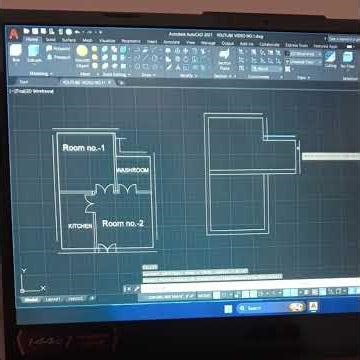Viewport: 360px width, 360px height.
Task: Open the Express Tools ribbon tab
Action: [297, 45]
